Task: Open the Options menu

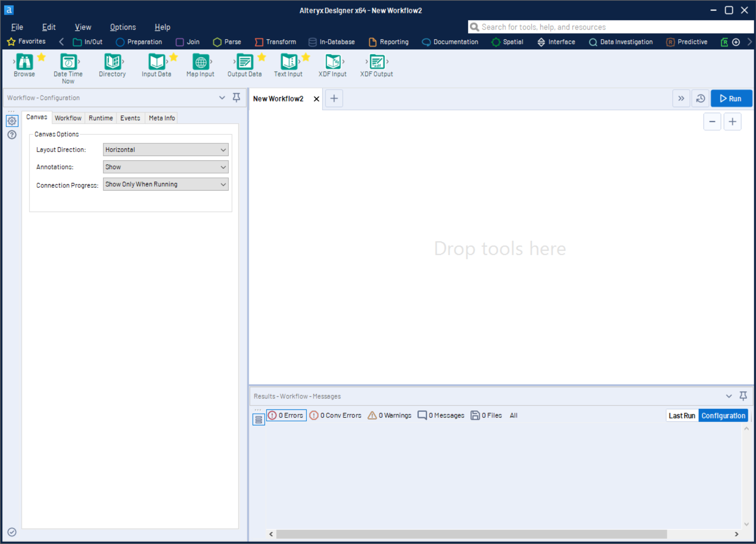Action: 123,27
